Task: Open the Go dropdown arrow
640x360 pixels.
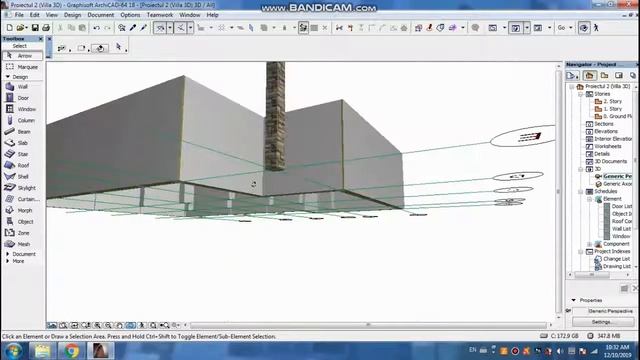Action: pyautogui.click(x=571, y=28)
